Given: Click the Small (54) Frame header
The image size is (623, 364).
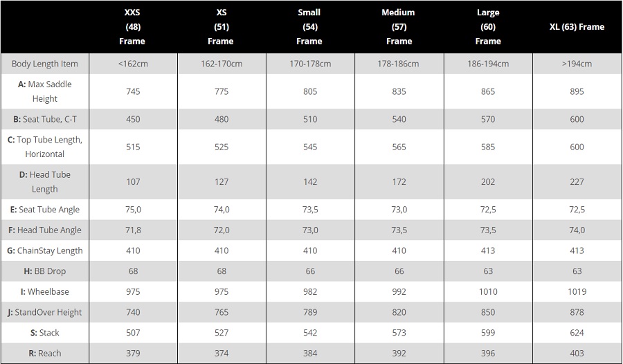Looking at the screenshot, I should [309, 26].
